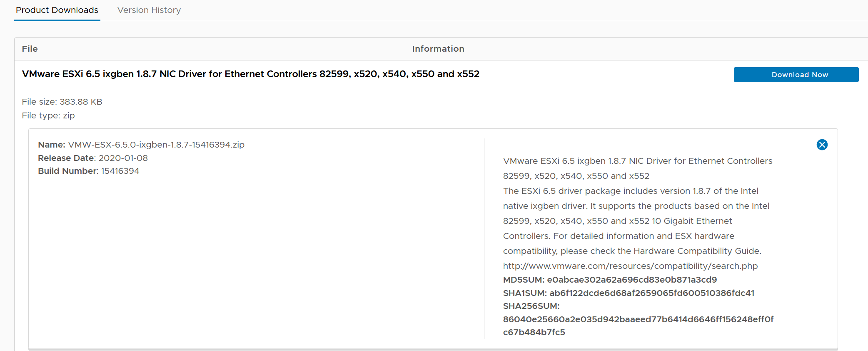
Task: Click the Information column header
Action: (x=438, y=49)
